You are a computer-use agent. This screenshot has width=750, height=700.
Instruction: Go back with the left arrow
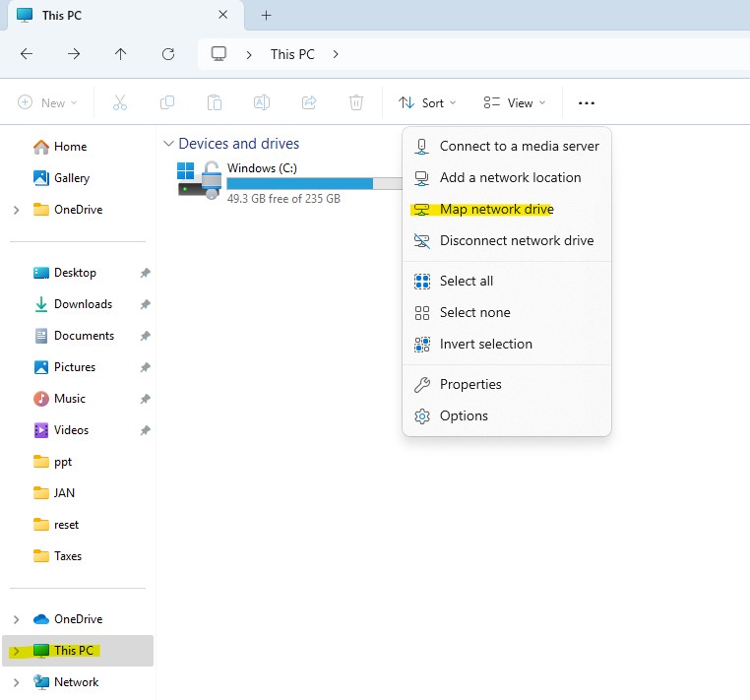[27, 54]
